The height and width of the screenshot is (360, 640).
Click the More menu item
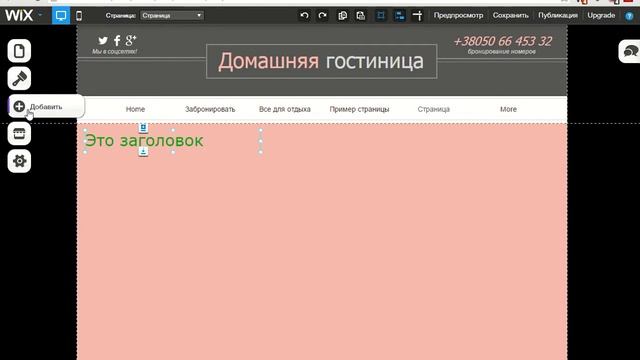(x=508, y=109)
